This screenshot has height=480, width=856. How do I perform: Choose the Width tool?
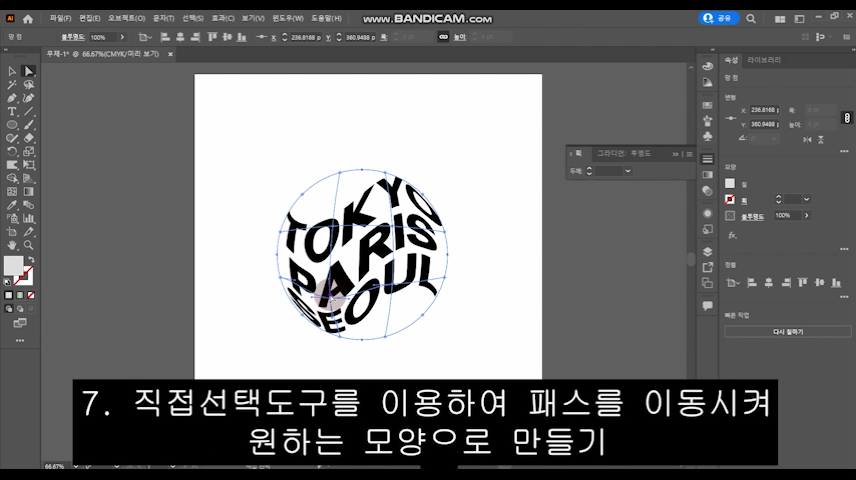(11, 165)
